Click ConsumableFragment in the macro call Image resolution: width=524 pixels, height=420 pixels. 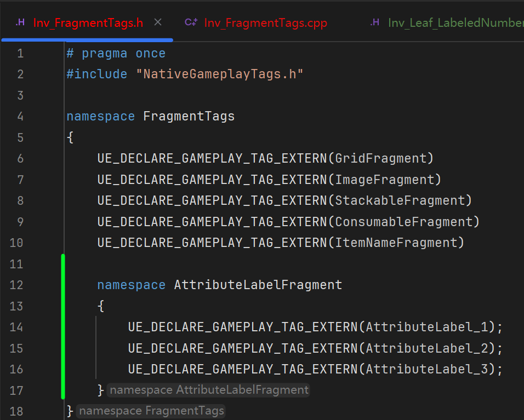point(404,222)
